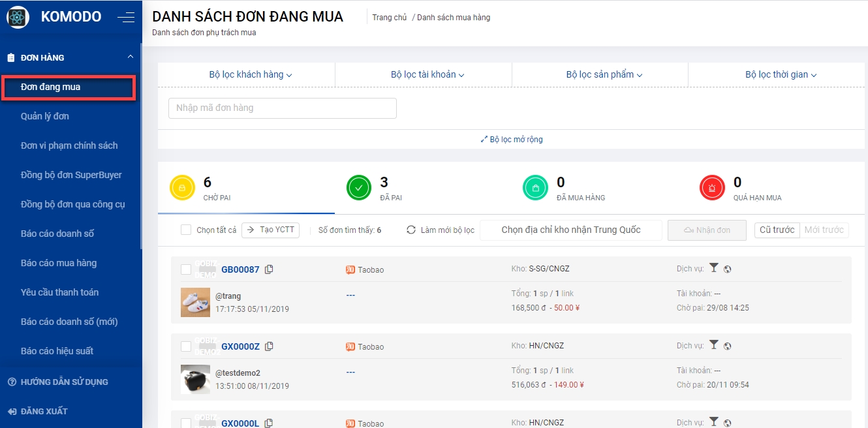Click filter funnel service icon on order GB00087
Viewport: 868px width, 428px height.
point(714,268)
